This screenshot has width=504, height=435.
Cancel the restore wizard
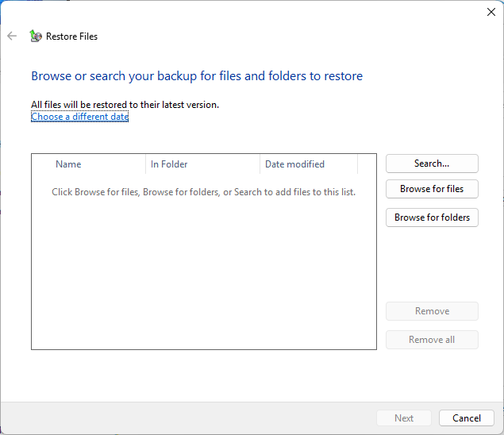[x=467, y=418]
